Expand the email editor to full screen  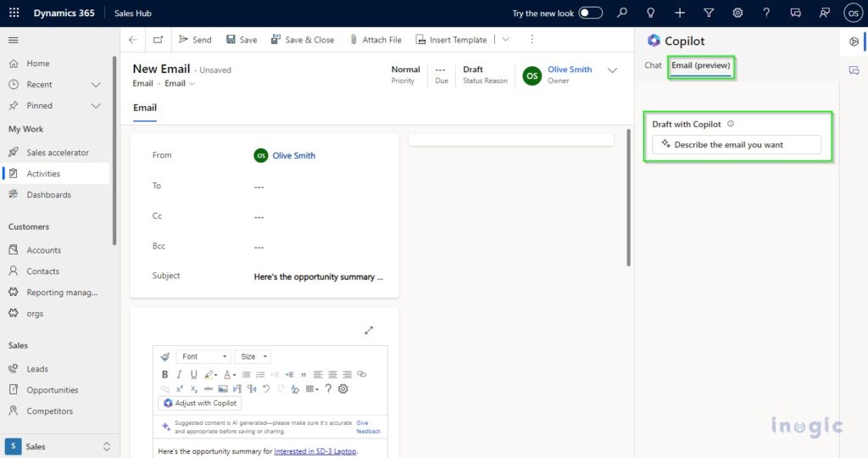pyautogui.click(x=369, y=330)
